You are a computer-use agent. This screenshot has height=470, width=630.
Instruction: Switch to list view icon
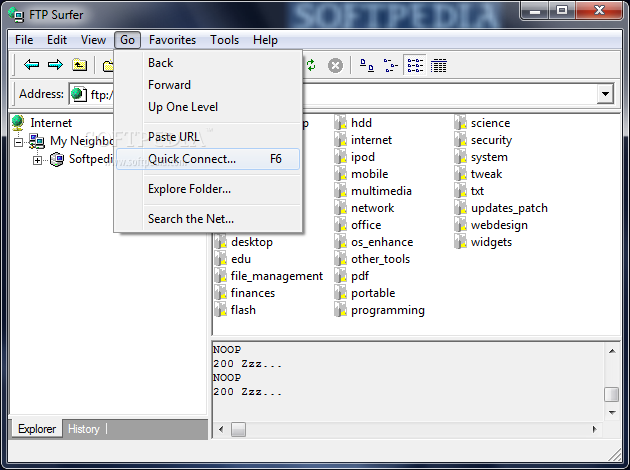pyautogui.click(x=415, y=65)
